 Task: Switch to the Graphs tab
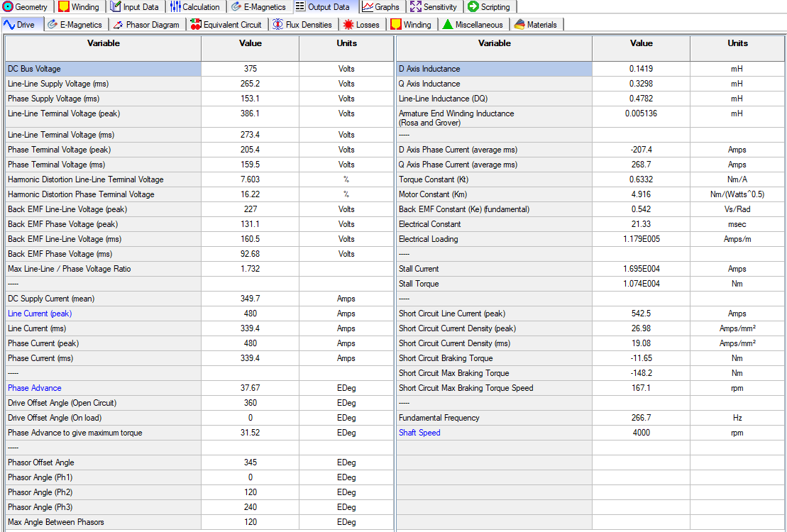382,7
